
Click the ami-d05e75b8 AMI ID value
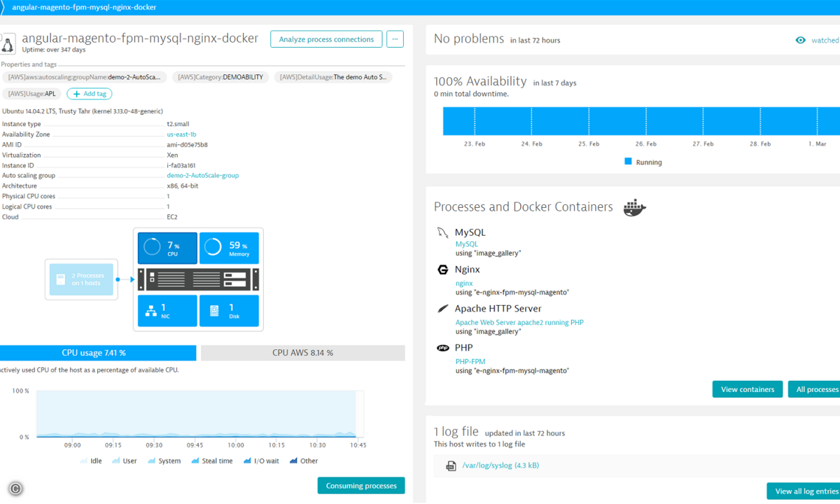[x=187, y=145]
